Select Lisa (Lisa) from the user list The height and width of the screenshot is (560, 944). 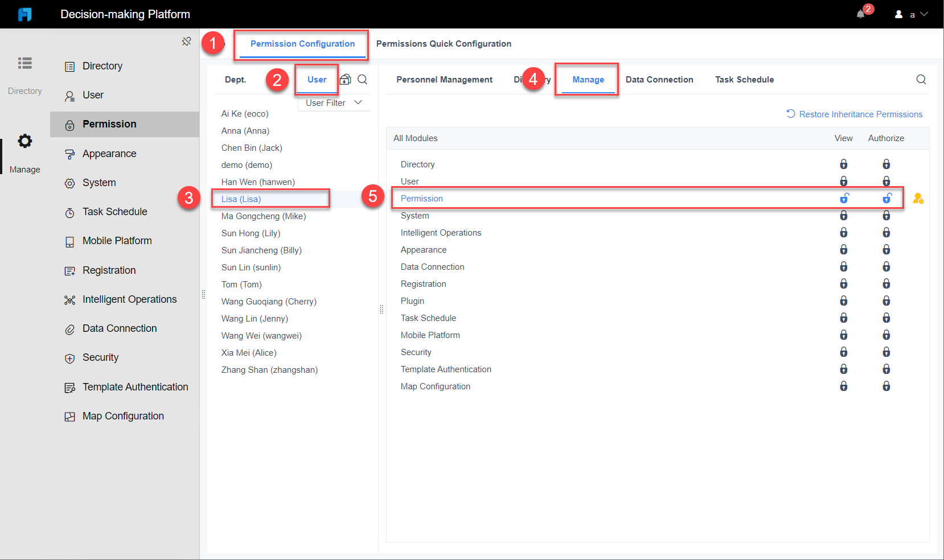click(241, 199)
